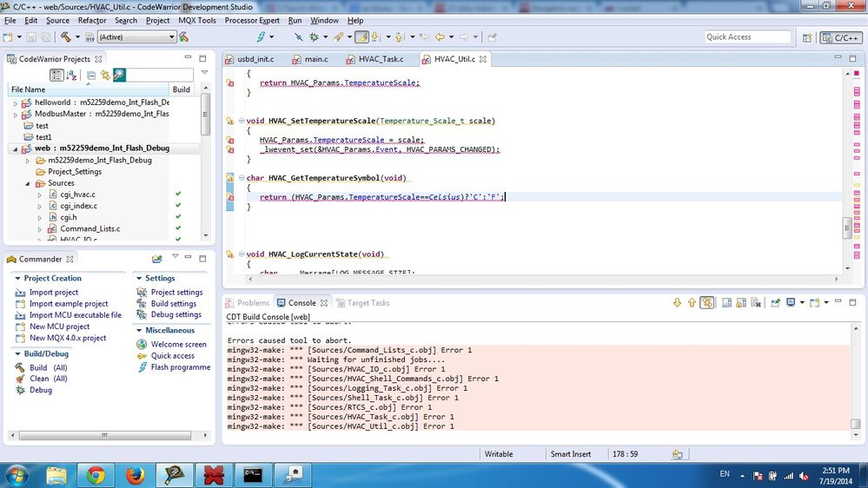This screenshot has width=868, height=488.
Task: Click the error marker beside HVAC_GetTemperatureSymbol return line
Action: pos(229,197)
